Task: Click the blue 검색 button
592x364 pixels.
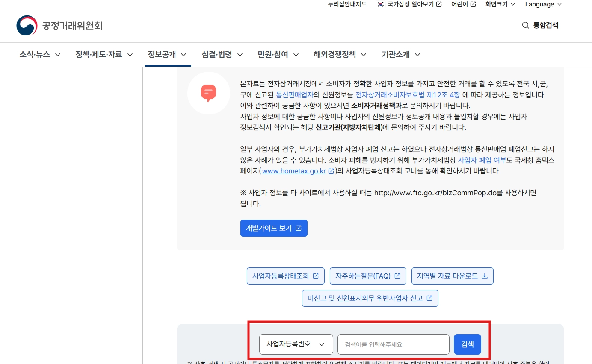Action: point(468,344)
